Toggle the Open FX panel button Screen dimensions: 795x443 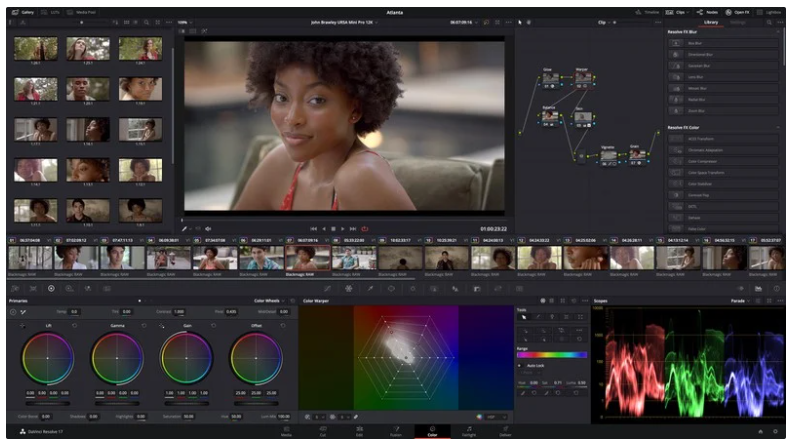737,12
